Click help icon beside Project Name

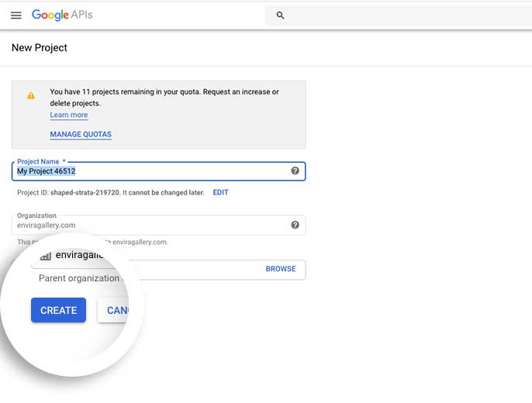[x=295, y=170]
